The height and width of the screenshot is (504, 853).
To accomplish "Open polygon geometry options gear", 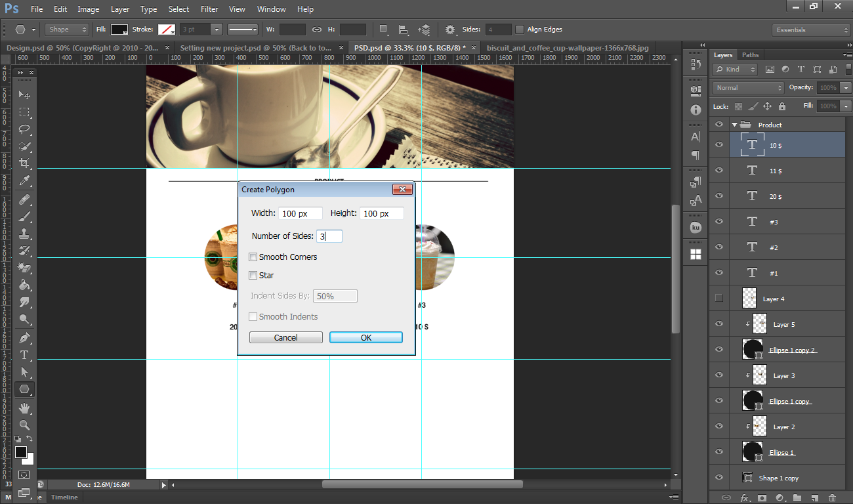I will pyautogui.click(x=450, y=30).
